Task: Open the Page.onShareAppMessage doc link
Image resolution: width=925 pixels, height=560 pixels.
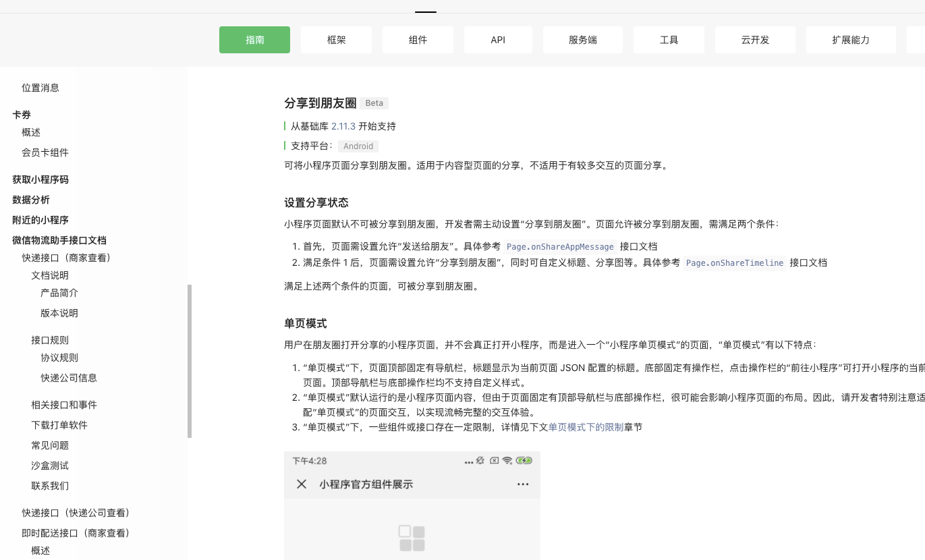Action: click(560, 246)
